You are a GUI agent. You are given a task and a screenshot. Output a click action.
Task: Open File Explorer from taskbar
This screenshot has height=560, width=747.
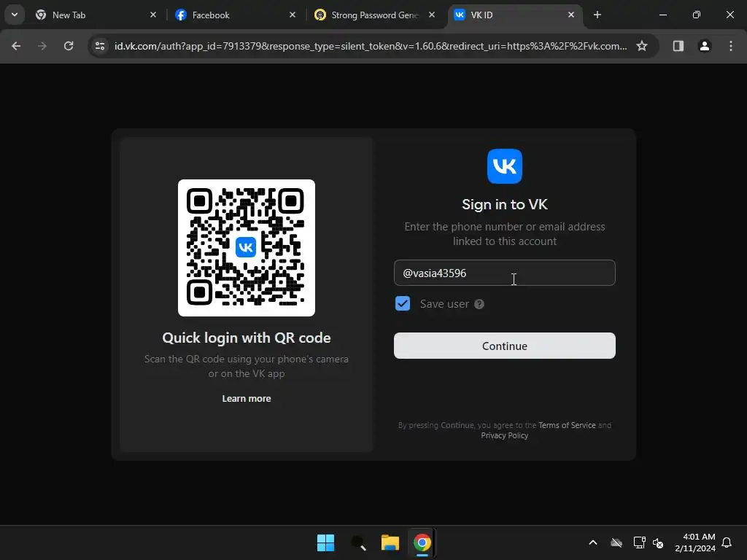pyautogui.click(x=390, y=542)
